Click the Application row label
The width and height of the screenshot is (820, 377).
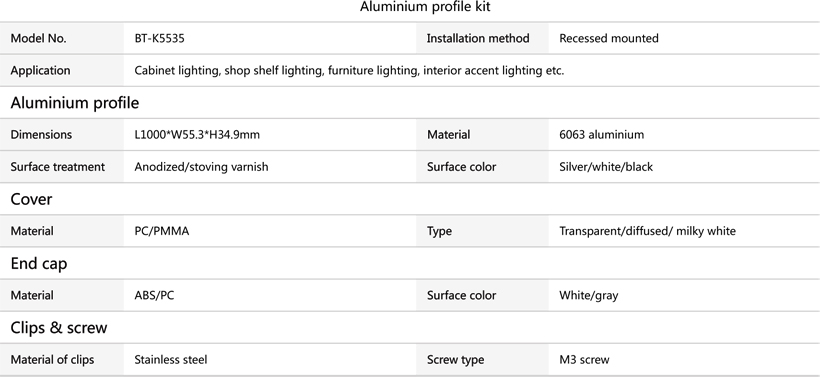[x=40, y=71]
